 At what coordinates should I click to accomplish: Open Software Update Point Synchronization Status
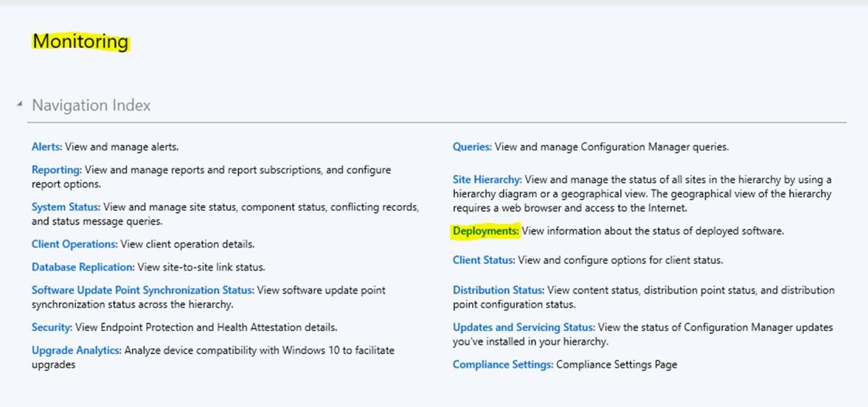(x=142, y=290)
